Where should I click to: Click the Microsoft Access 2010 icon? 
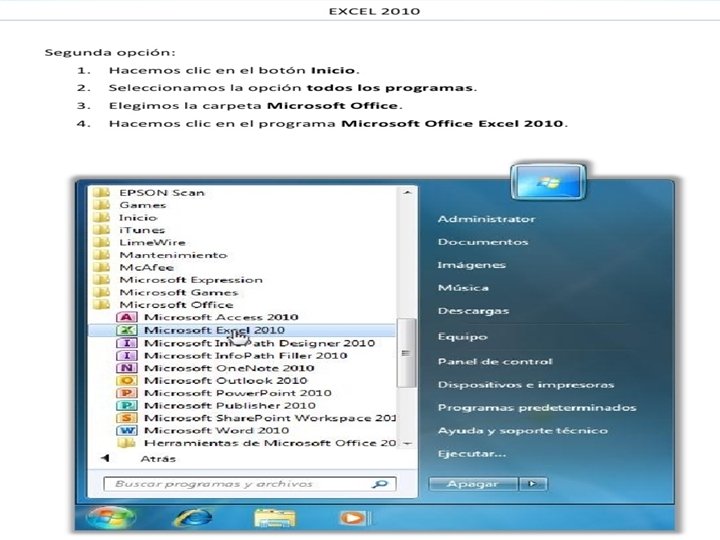point(126,317)
